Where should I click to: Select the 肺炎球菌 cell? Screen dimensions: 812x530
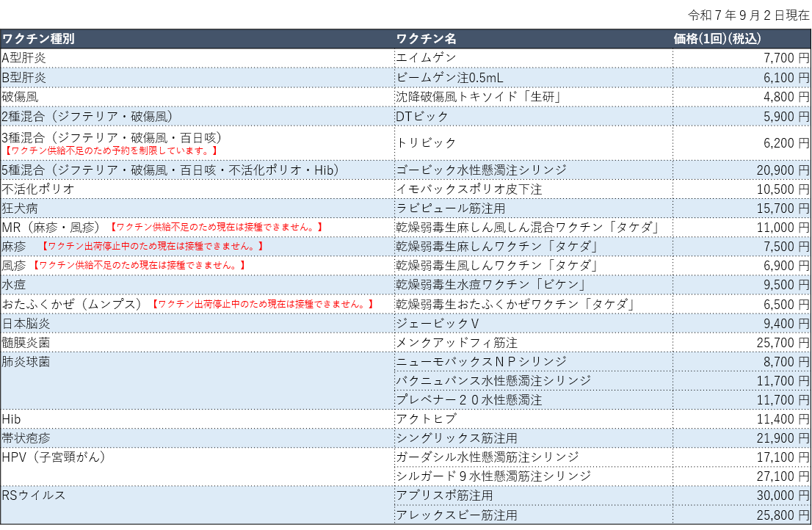(197, 381)
